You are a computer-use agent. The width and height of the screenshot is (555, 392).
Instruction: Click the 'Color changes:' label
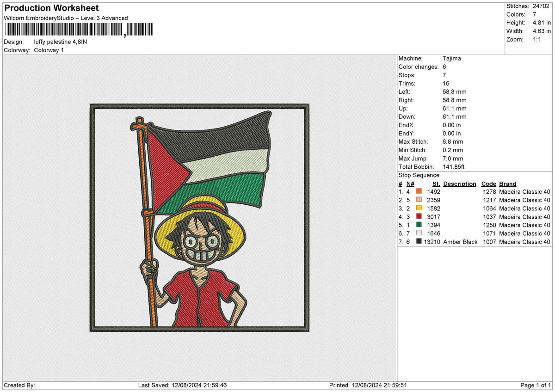[419, 67]
